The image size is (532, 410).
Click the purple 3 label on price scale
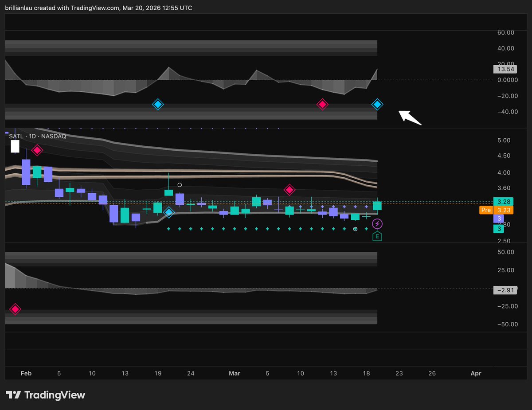pos(498,219)
